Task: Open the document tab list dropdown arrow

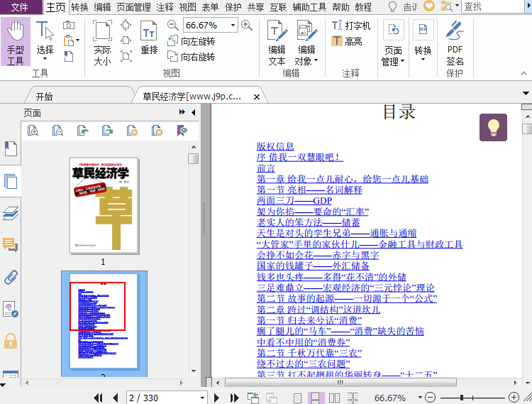Action: (526, 93)
